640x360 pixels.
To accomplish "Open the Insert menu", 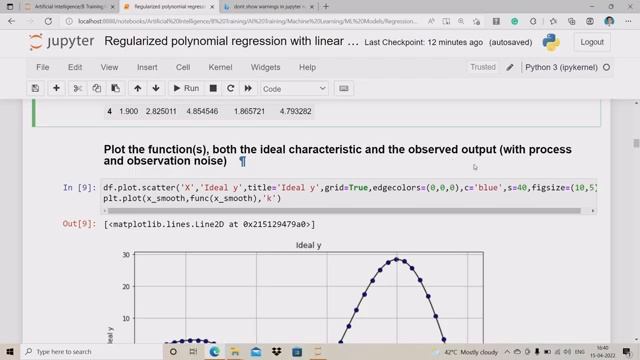I will point(147,67).
